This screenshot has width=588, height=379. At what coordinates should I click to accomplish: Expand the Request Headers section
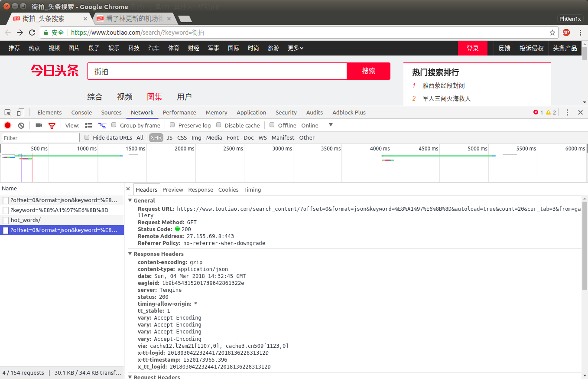point(130,377)
